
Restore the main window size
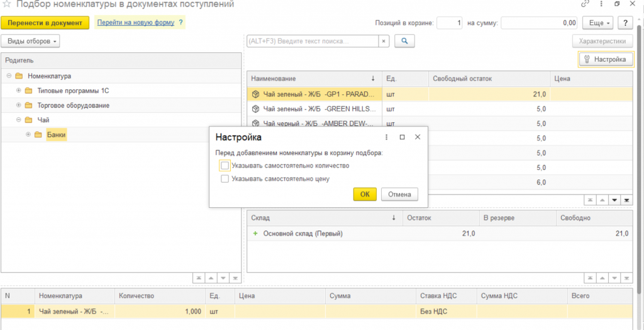coord(617,4)
